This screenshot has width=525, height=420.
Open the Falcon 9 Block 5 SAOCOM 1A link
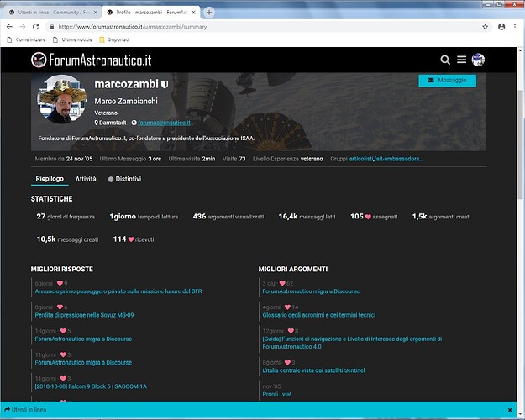click(x=91, y=386)
